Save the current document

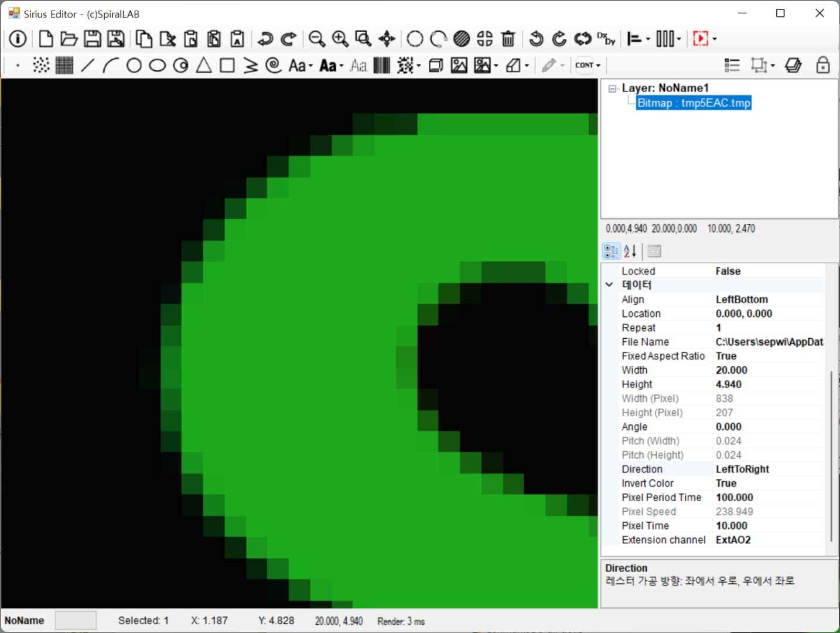[93, 39]
